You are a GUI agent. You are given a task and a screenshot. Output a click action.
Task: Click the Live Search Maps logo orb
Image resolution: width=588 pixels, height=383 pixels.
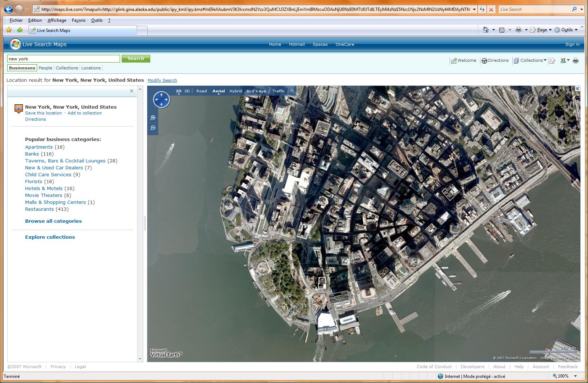pyautogui.click(x=15, y=44)
